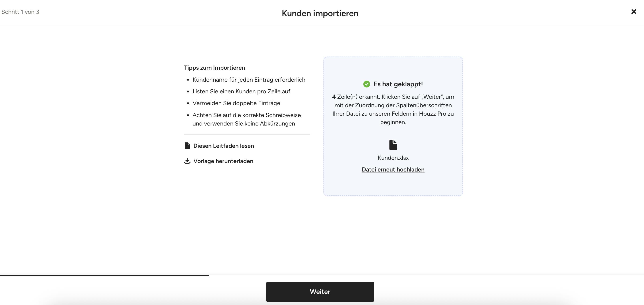Click the "Tipps zum Importieren" heading
Image resolution: width=644 pixels, height=305 pixels.
click(215, 68)
